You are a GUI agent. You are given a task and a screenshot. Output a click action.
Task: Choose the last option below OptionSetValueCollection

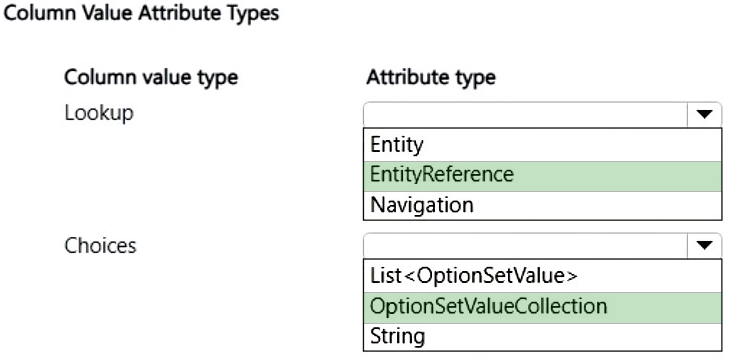pyautogui.click(x=543, y=337)
